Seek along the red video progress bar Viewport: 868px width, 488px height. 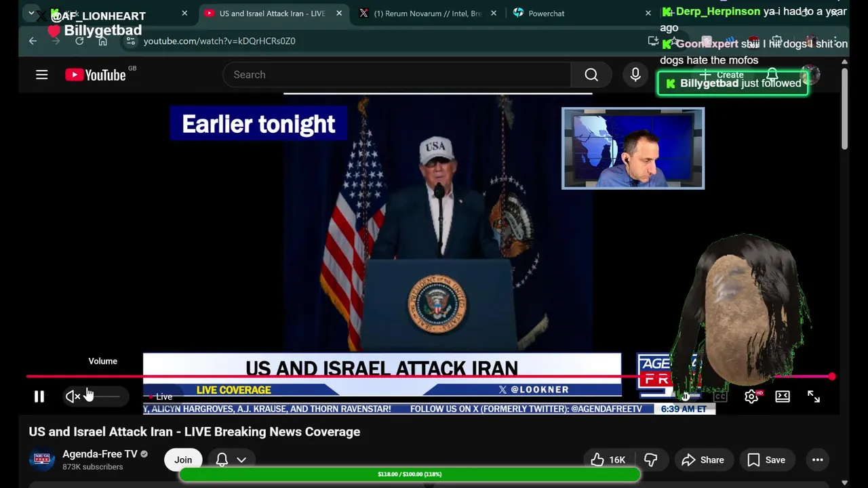tap(429, 376)
